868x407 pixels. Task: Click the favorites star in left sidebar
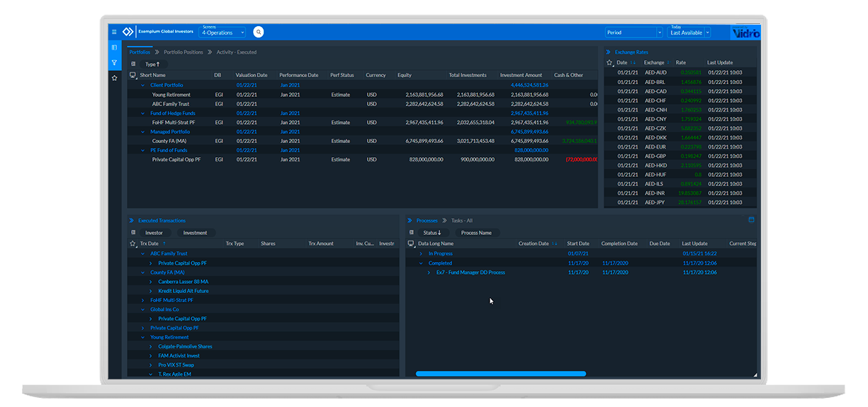pos(114,78)
